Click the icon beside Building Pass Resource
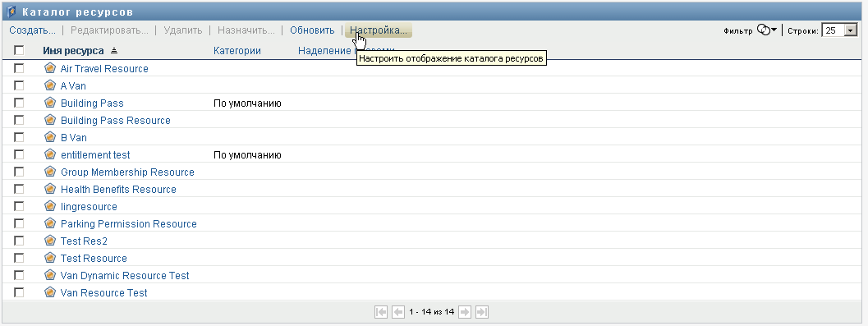Screen dimensions: 868x326 [x=50, y=120]
